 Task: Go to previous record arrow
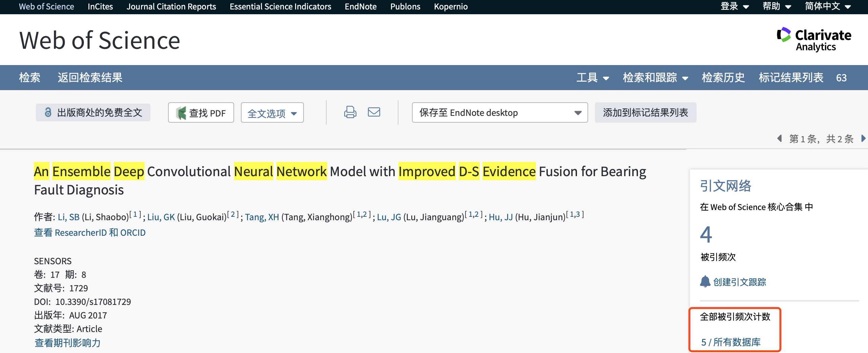tap(780, 139)
